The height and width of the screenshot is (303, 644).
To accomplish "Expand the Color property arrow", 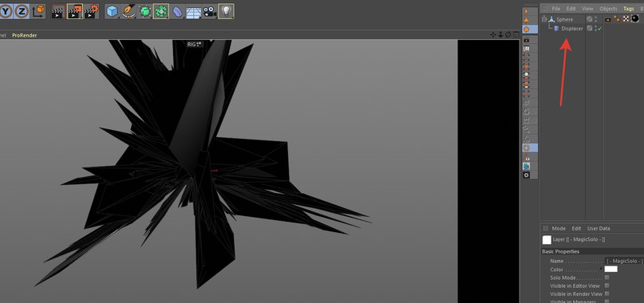I will [601, 269].
